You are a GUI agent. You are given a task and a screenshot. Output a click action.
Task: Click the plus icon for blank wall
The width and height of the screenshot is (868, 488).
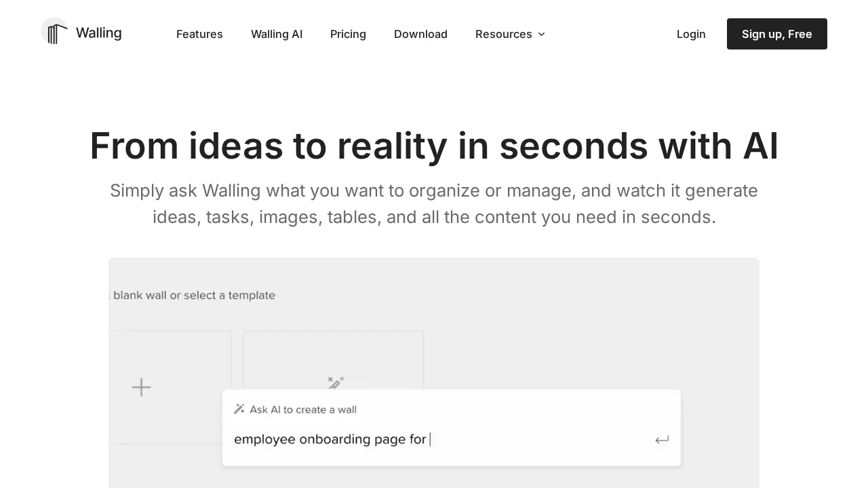click(x=141, y=388)
